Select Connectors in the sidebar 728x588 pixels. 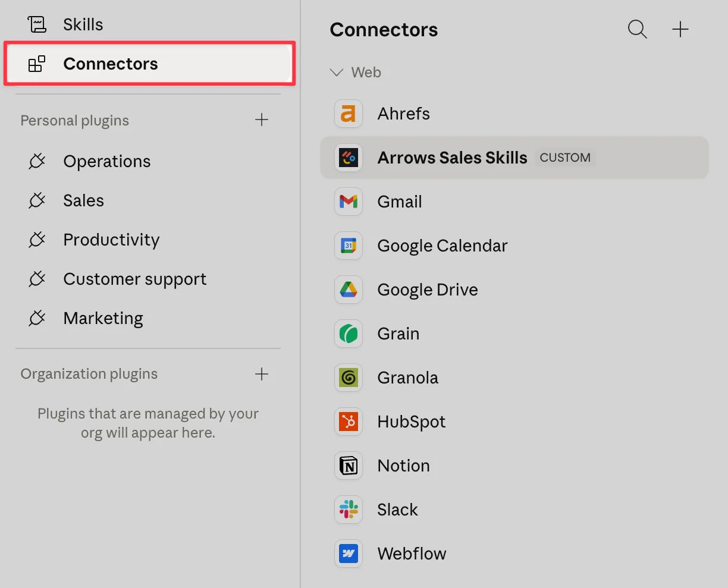point(149,64)
